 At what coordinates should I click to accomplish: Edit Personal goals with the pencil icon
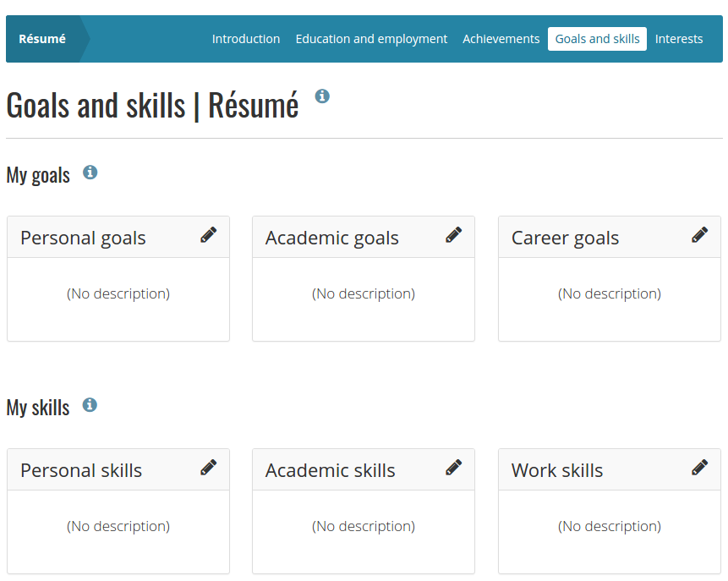click(209, 235)
